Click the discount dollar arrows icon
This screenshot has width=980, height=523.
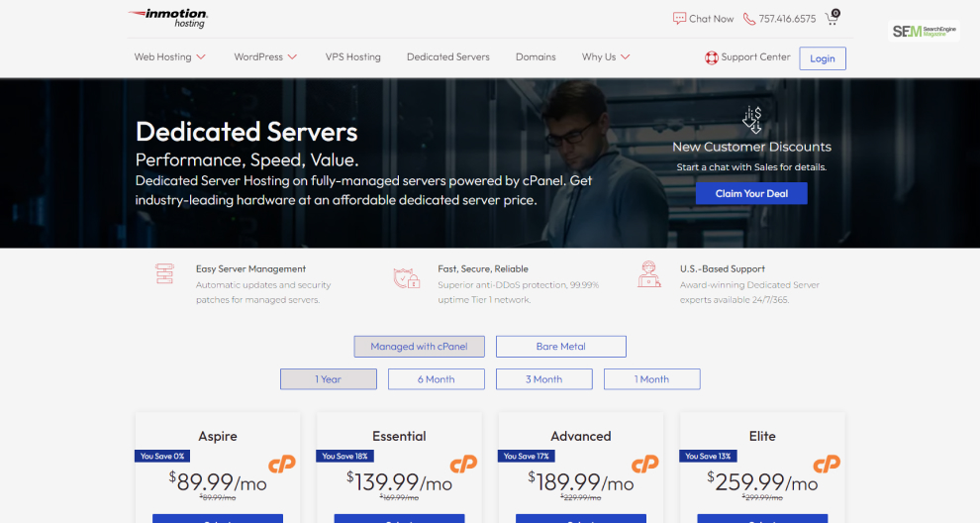coord(752,120)
